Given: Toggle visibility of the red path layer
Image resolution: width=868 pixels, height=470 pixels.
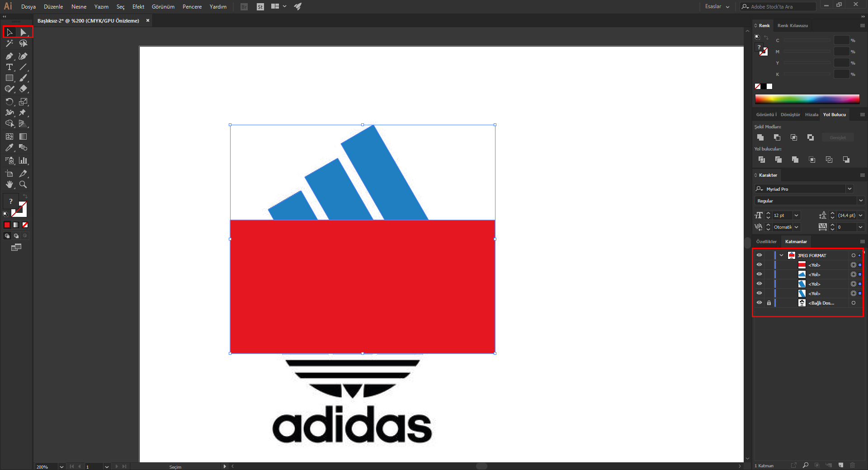Looking at the screenshot, I should tap(759, 265).
